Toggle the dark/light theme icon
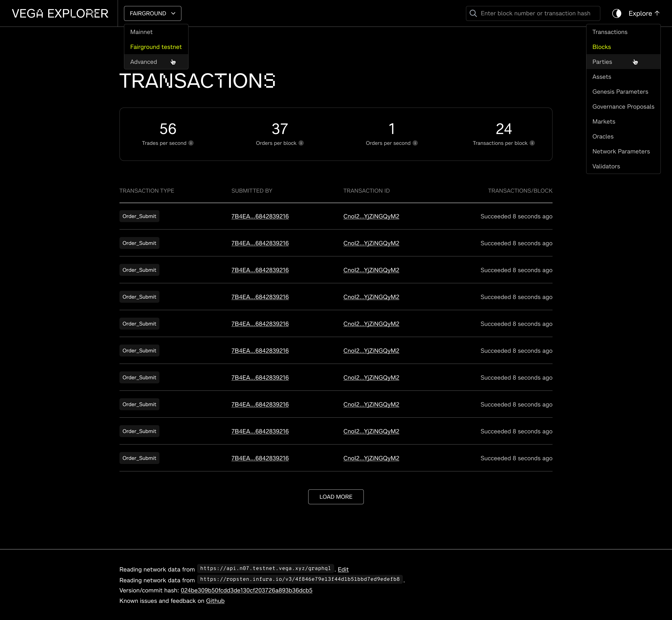The width and height of the screenshot is (672, 620). click(617, 13)
